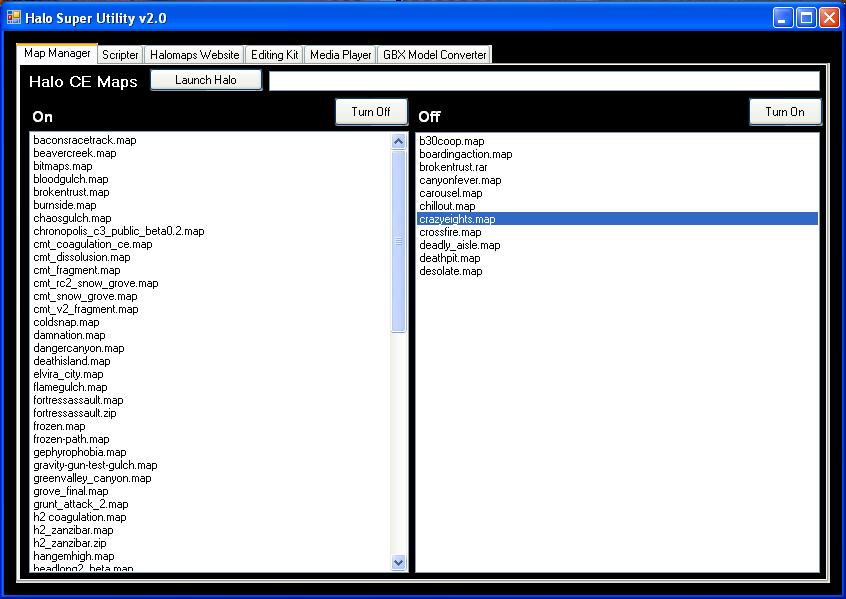Click the Halo Super Utility title bar icon
Screen dimensions: 846x599
[x=13, y=18]
